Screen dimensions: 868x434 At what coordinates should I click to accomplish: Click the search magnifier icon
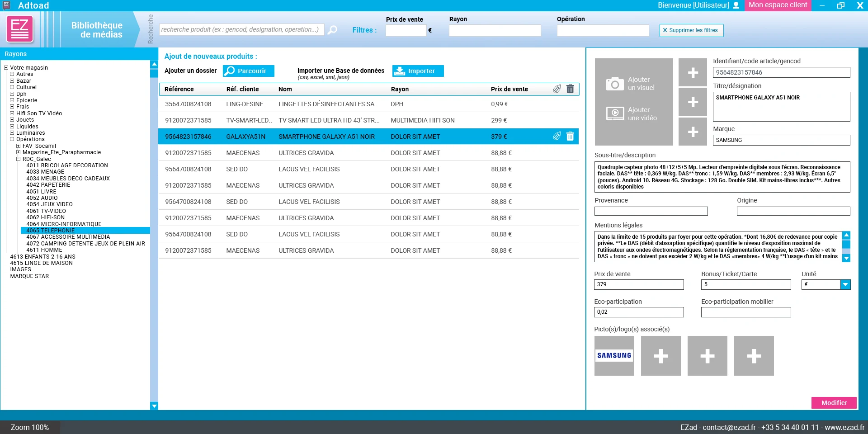pyautogui.click(x=332, y=30)
